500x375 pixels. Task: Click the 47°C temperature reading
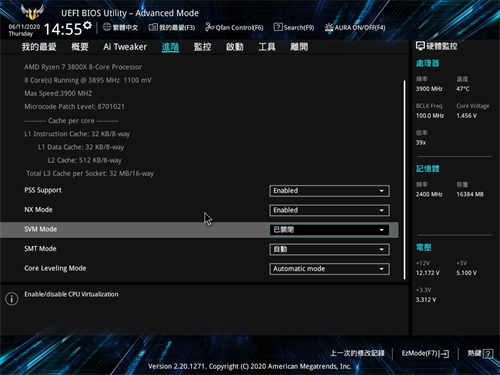point(463,89)
